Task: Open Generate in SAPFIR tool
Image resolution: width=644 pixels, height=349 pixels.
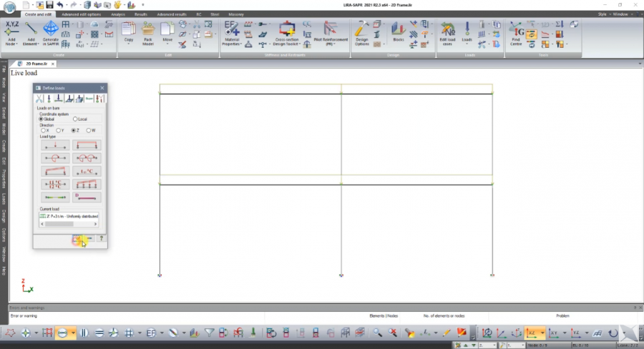Action: [51, 31]
